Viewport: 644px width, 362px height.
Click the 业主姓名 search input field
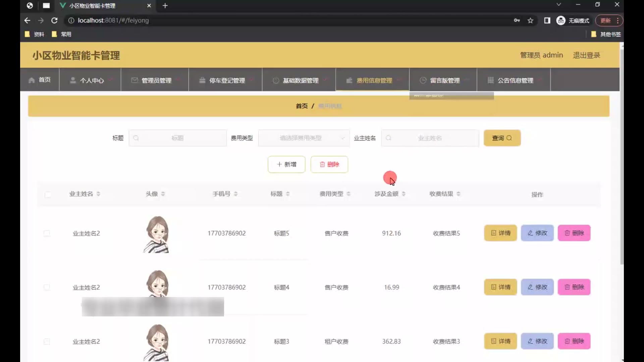(x=430, y=138)
